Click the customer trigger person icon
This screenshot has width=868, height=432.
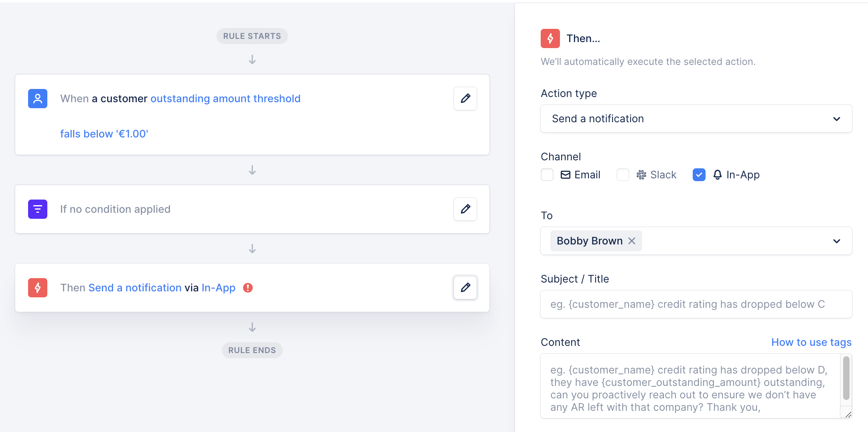pos(37,98)
